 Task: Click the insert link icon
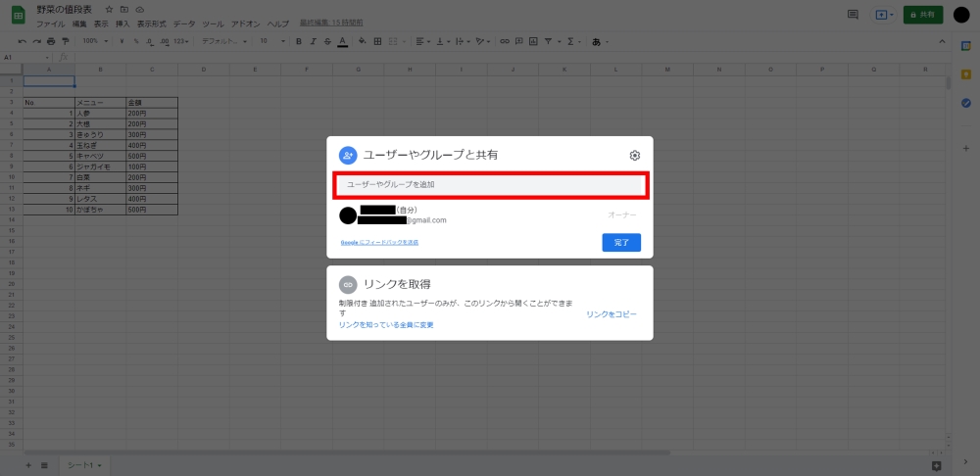pyautogui.click(x=505, y=41)
